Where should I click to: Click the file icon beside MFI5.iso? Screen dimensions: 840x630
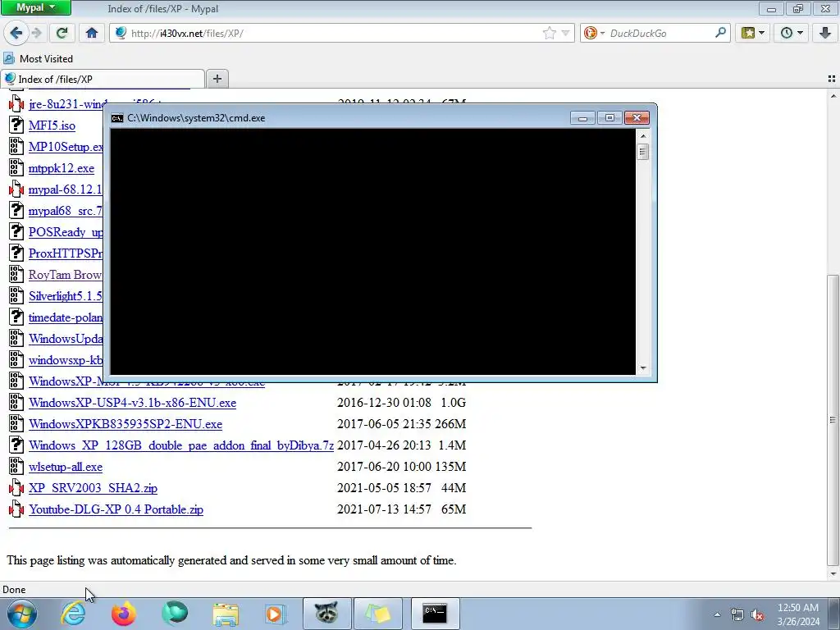[16, 125]
